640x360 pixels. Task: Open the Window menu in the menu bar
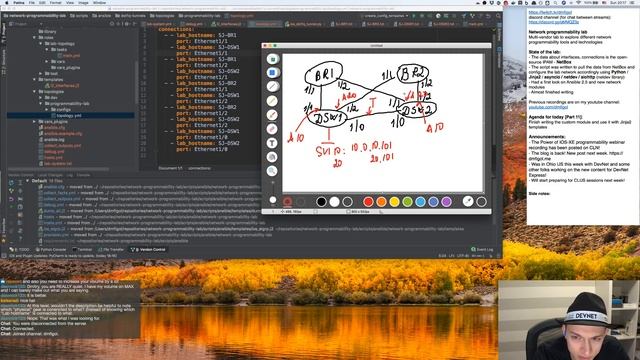point(100,2)
